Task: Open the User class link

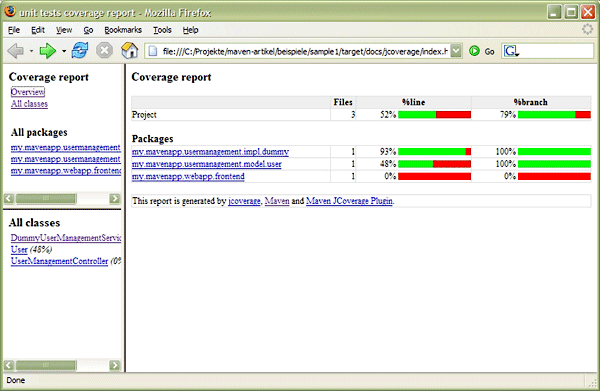Action: pyautogui.click(x=19, y=249)
